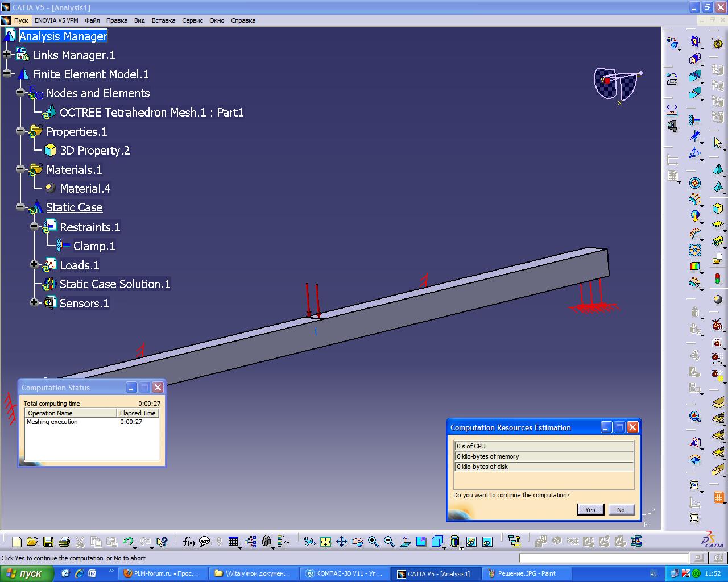Image color palette icon
Screen dimensions: 728x582
(694, 266)
